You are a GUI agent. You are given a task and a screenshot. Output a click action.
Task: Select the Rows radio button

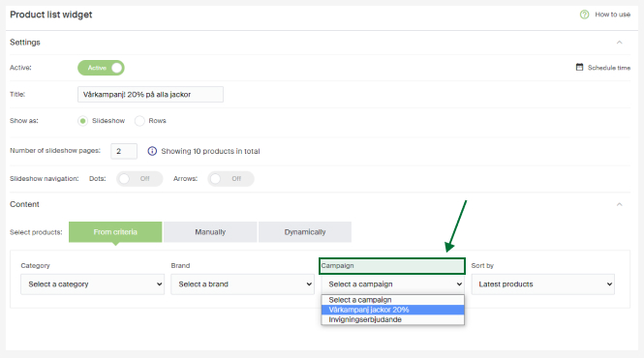(139, 121)
